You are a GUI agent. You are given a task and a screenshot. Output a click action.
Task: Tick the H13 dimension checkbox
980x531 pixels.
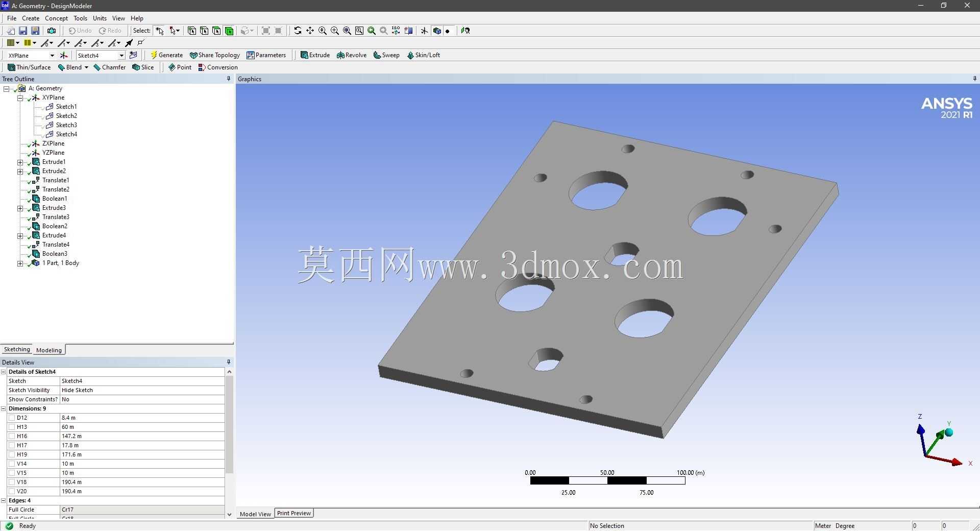(12, 427)
